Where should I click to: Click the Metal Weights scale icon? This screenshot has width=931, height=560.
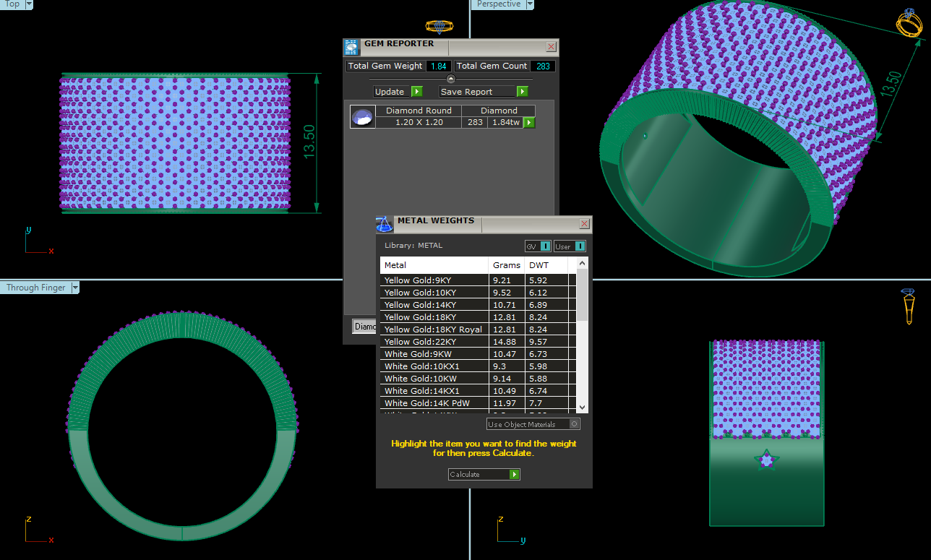385,224
